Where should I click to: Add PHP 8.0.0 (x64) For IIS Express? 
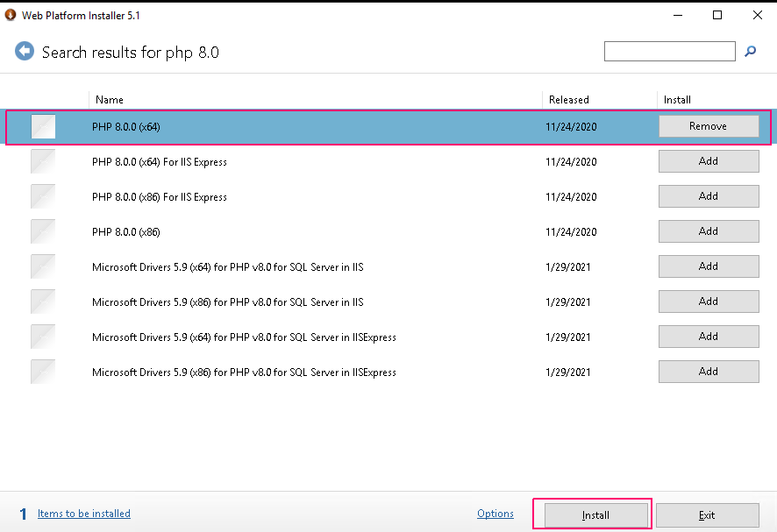point(709,161)
